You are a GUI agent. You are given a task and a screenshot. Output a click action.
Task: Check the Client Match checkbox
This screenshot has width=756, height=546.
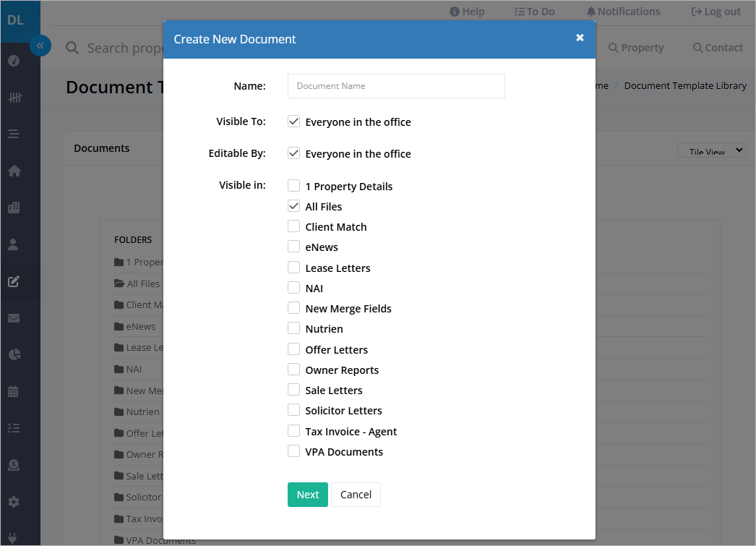click(293, 226)
